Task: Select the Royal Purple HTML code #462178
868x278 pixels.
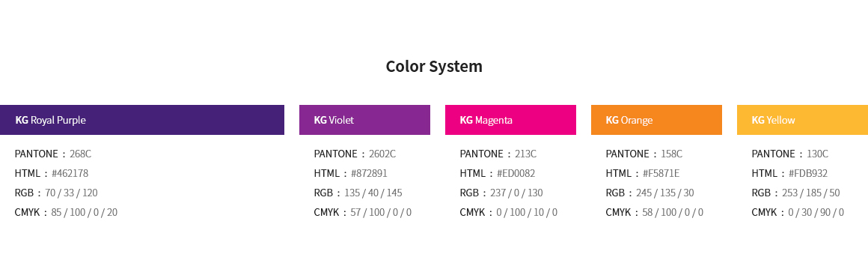Action: pos(70,173)
